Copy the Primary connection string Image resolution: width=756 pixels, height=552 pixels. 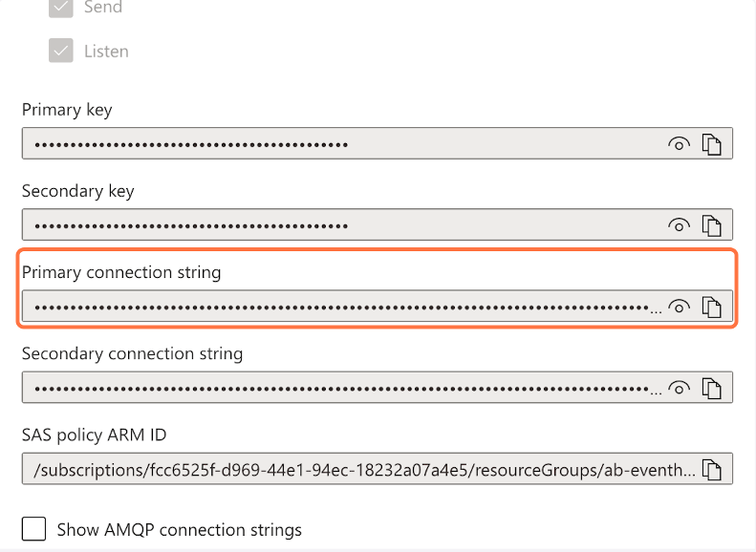click(x=711, y=307)
